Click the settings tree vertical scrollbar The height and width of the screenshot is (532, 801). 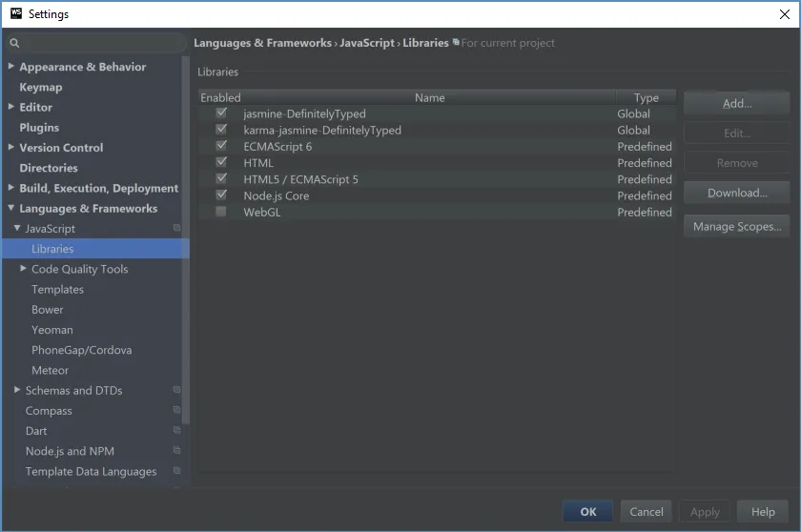coord(185,240)
